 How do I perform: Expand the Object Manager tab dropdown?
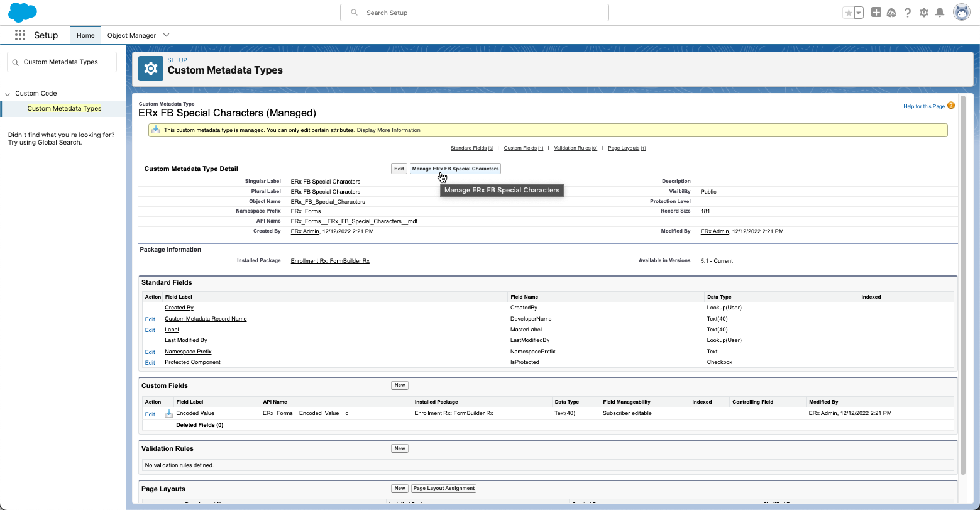167,35
